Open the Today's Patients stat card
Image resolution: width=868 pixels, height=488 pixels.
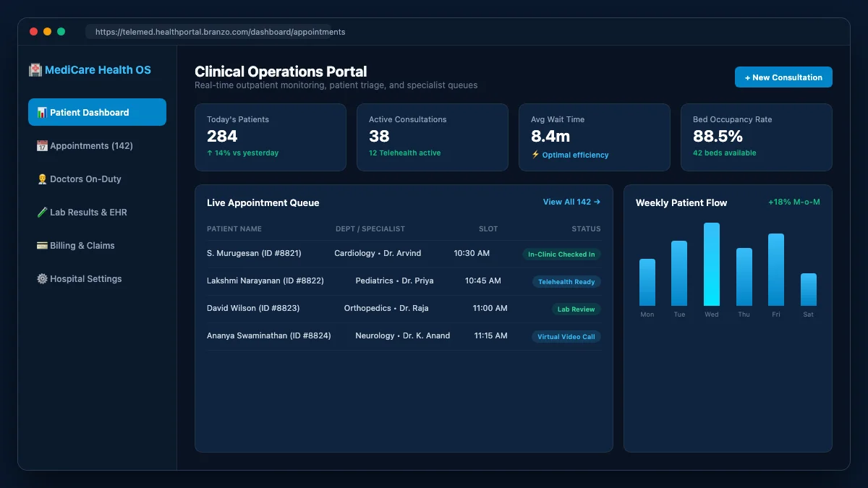point(271,137)
